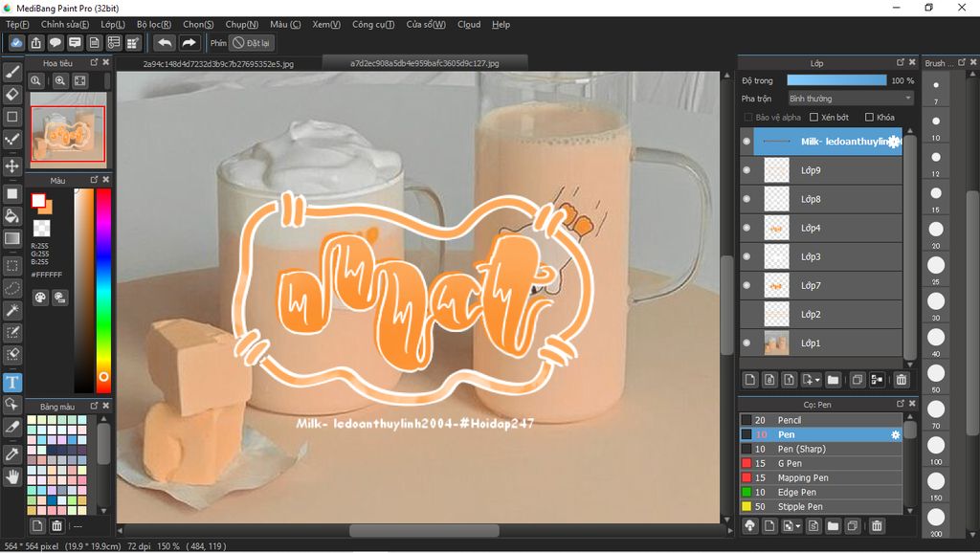Show the hidden Lớp2 layer

[x=746, y=314]
